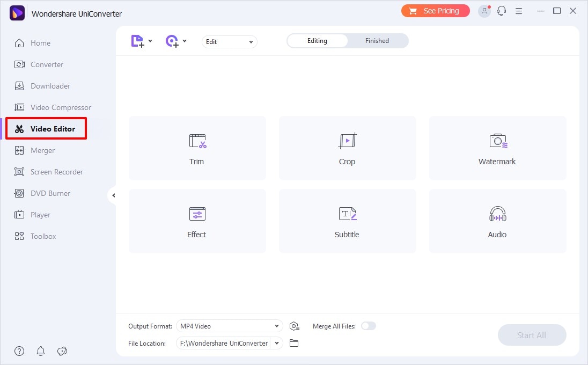Screen dimensions: 588x365
Task: Open the Home section in sidebar
Action: [x=32, y=43]
